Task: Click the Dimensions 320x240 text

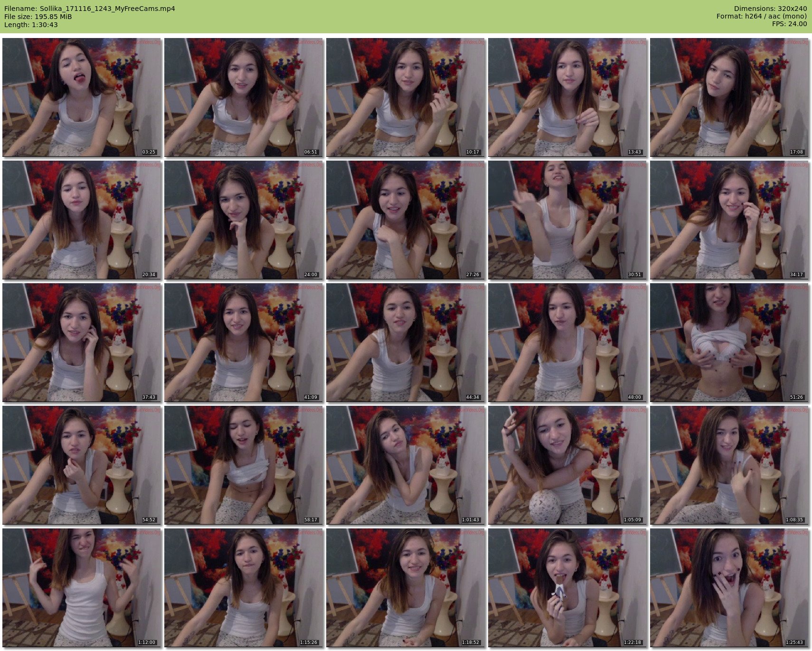Action: point(770,9)
